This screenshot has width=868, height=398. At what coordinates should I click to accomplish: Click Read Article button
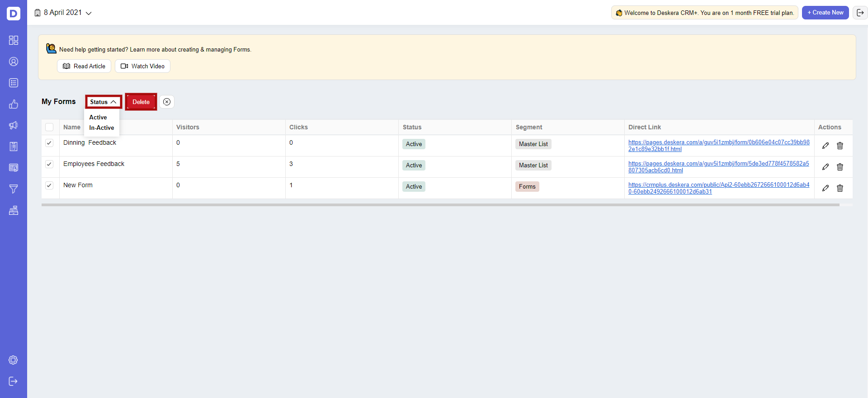coord(84,66)
